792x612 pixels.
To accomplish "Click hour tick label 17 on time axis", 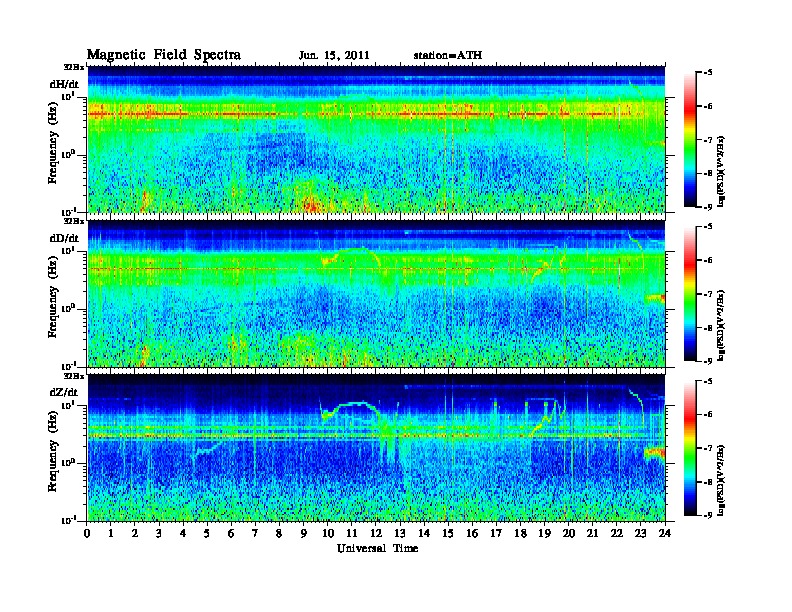I will (497, 533).
